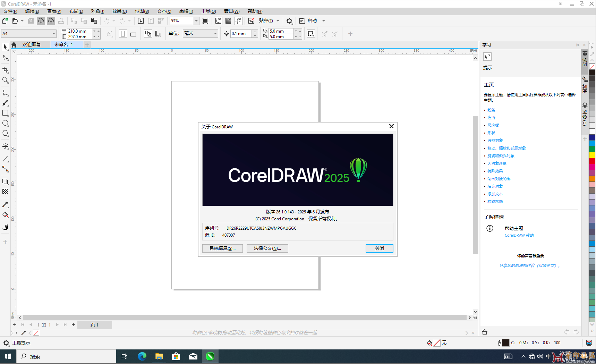The width and height of the screenshot is (596, 364).
Task: Select the Crop tool
Action: (x=5, y=70)
